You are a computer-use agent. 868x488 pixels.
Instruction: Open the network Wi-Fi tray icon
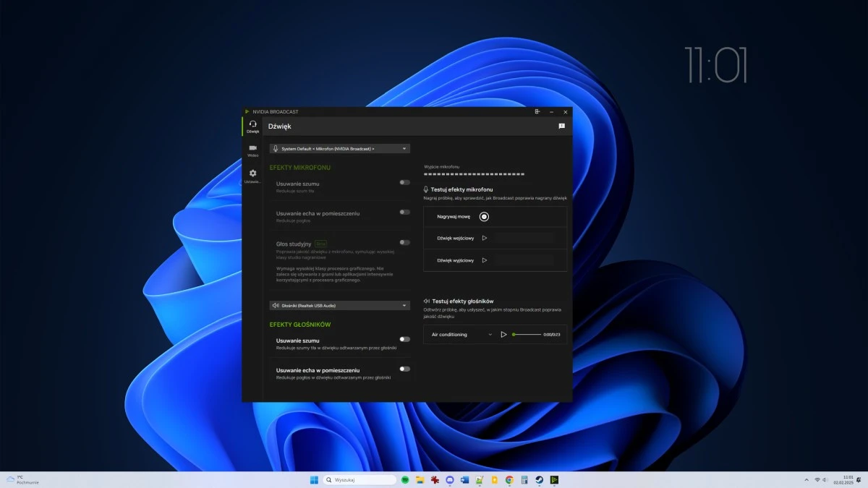pyautogui.click(x=817, y=480)
